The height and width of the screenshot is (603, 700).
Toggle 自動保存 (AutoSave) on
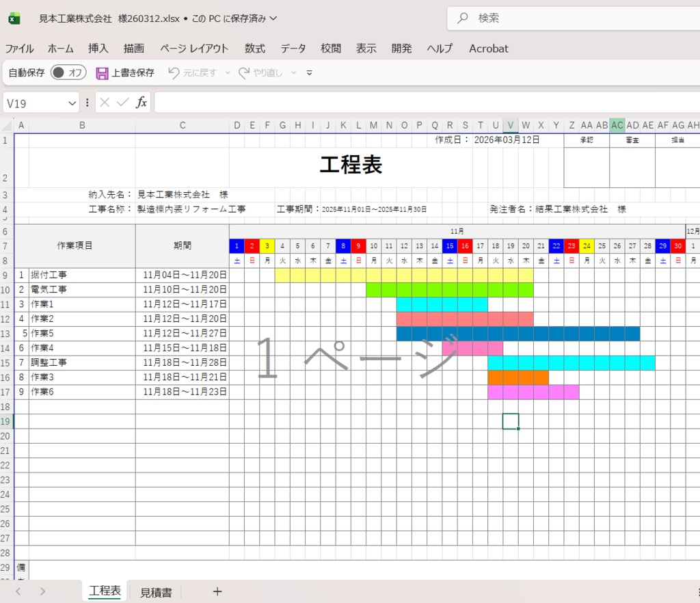[x=67, y=72]
